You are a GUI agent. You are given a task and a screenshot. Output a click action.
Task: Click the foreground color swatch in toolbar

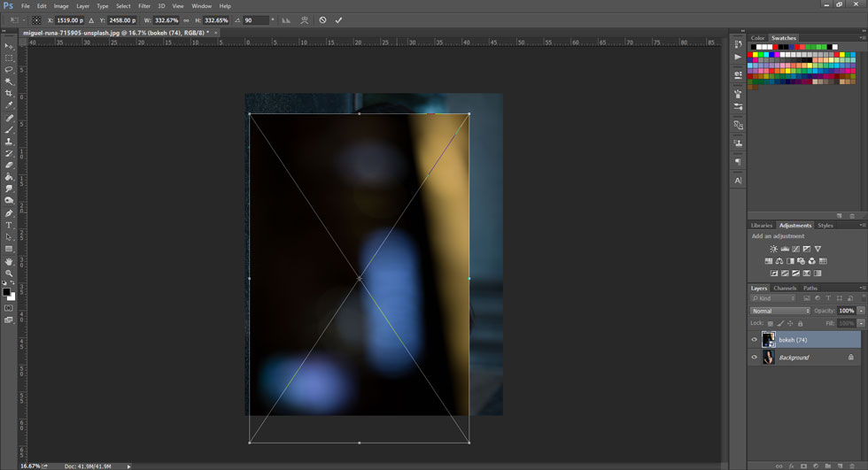6,291
